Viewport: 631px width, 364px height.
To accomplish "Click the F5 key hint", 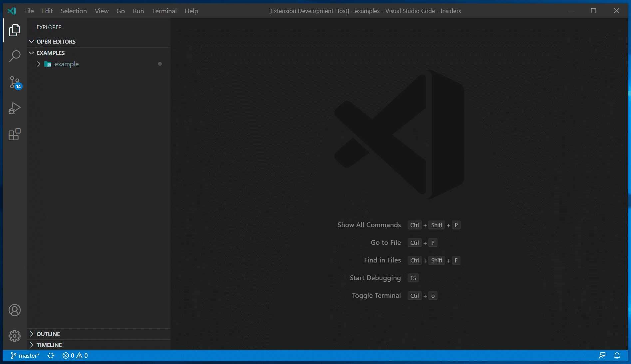I will [x=413, y=278].
